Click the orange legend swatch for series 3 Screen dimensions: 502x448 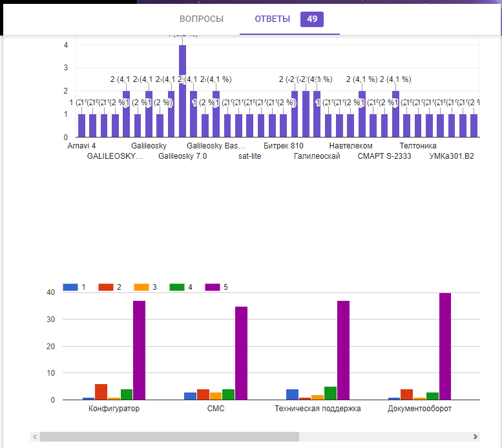(141, 287)
